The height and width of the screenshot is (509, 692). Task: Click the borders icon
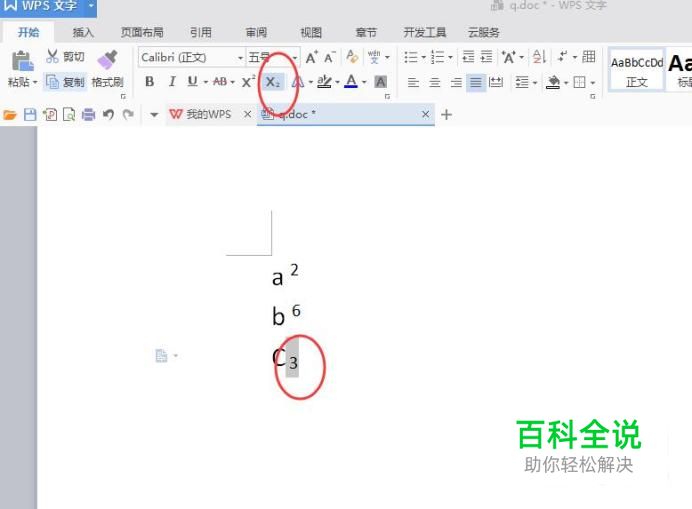point(579,82)
